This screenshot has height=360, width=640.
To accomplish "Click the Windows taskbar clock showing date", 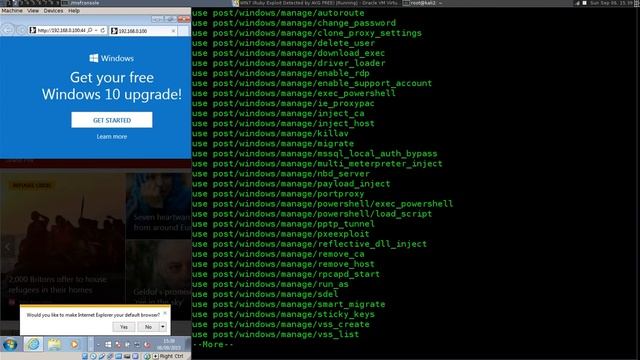I will tap(169, 344).
